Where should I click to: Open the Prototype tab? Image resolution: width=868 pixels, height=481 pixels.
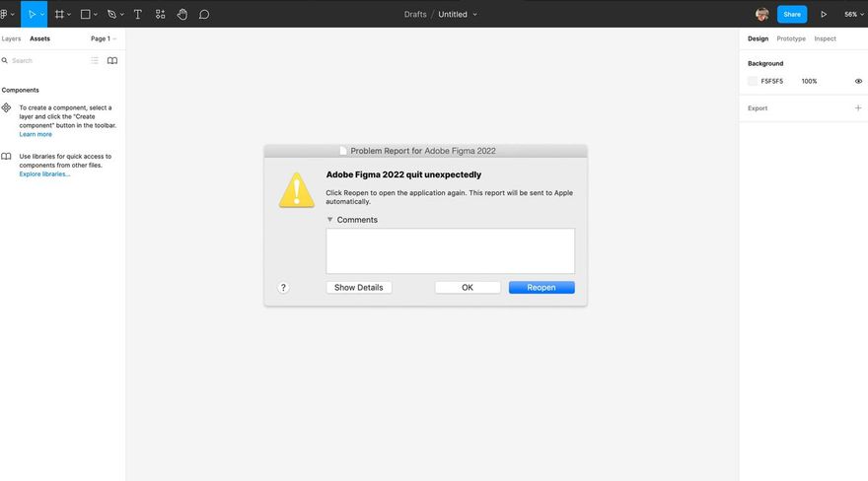(x=791, y=38)
